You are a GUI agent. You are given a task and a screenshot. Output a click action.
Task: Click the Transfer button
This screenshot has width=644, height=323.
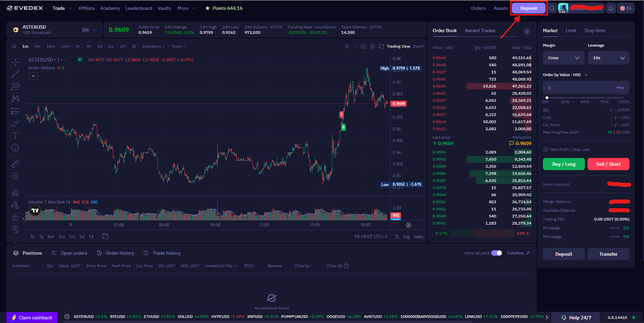[x=608, y=254]
